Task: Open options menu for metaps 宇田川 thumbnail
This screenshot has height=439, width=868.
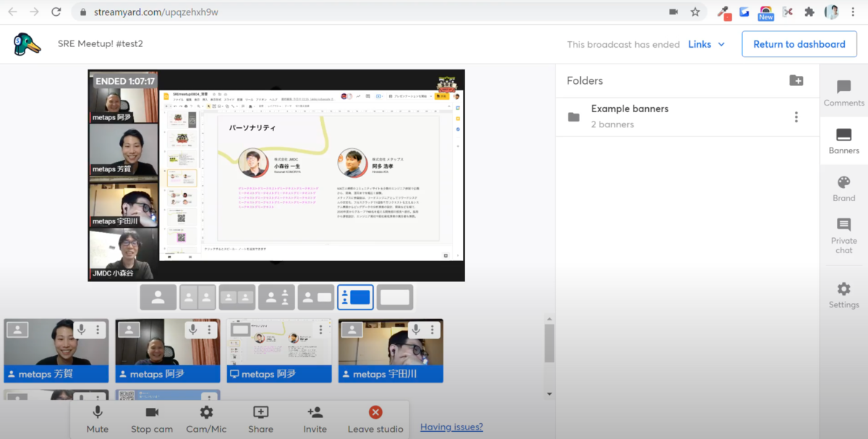Action: click(432, 330)
